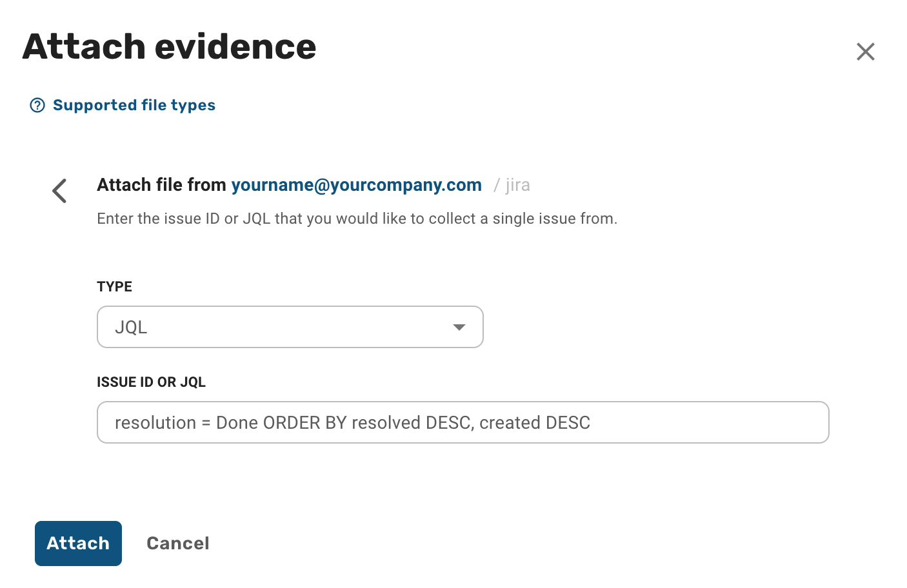Cancel attaching evidence
The image size is (907, 588).
pyautogui.click(x=178, y=544)
